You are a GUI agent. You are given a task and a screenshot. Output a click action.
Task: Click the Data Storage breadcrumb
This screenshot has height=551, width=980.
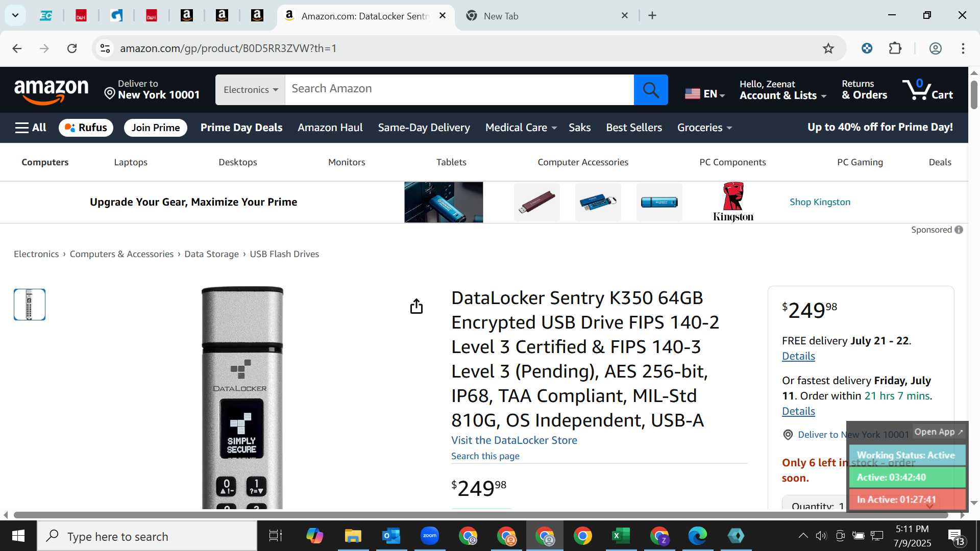click(211, 254)
